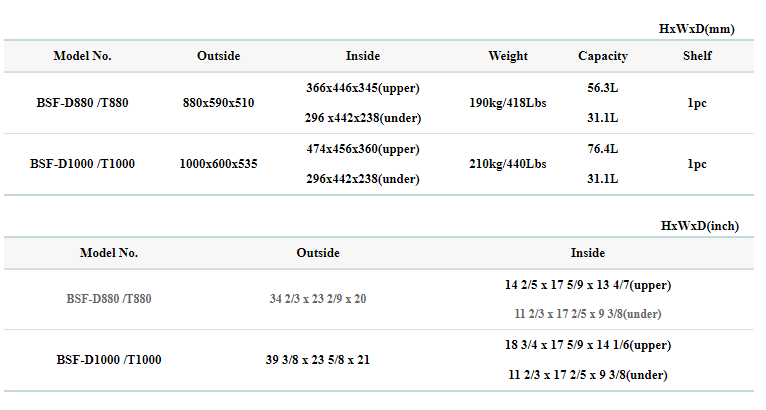This screenshot has width=766, height=410.
Task: Select the 'Shelf' column header
Action: pos(697,56)
